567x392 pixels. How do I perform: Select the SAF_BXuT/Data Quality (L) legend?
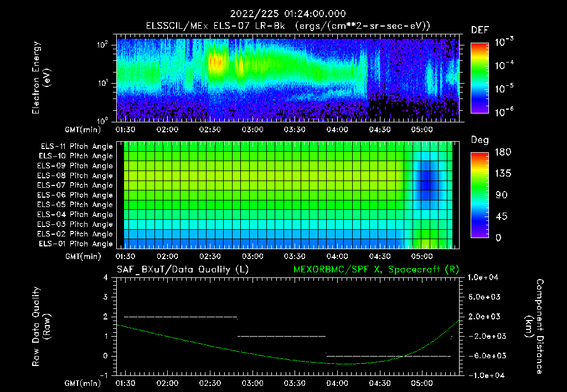(183, 270)
